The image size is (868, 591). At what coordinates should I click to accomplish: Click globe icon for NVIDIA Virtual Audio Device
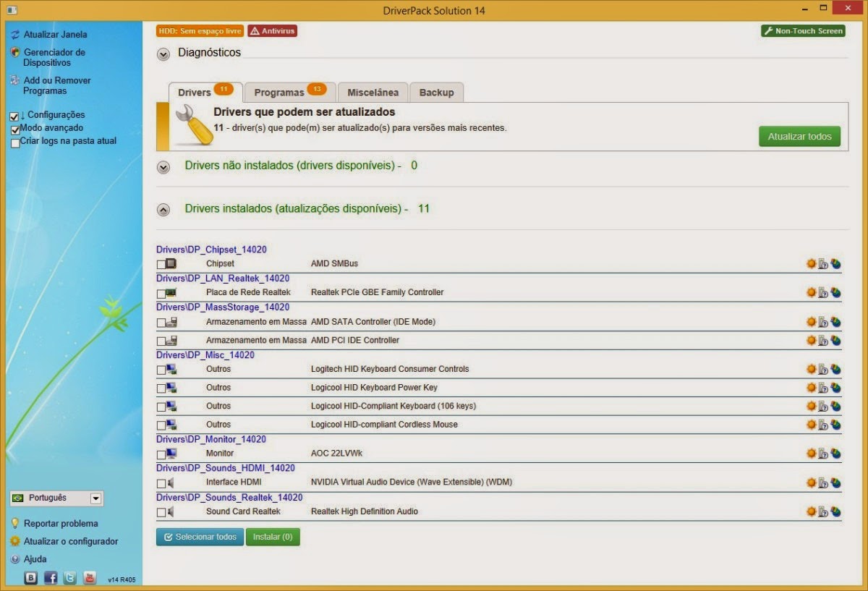pos(835,482)
